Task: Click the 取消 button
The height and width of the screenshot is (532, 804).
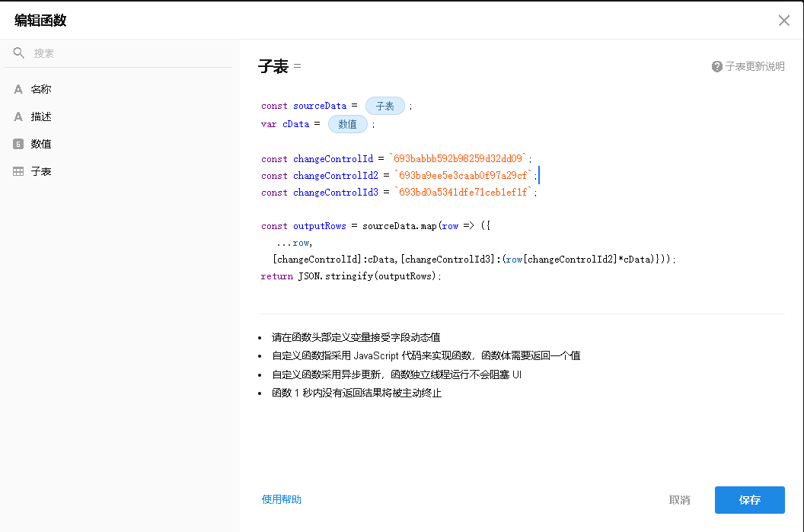Action: (679, 500)
